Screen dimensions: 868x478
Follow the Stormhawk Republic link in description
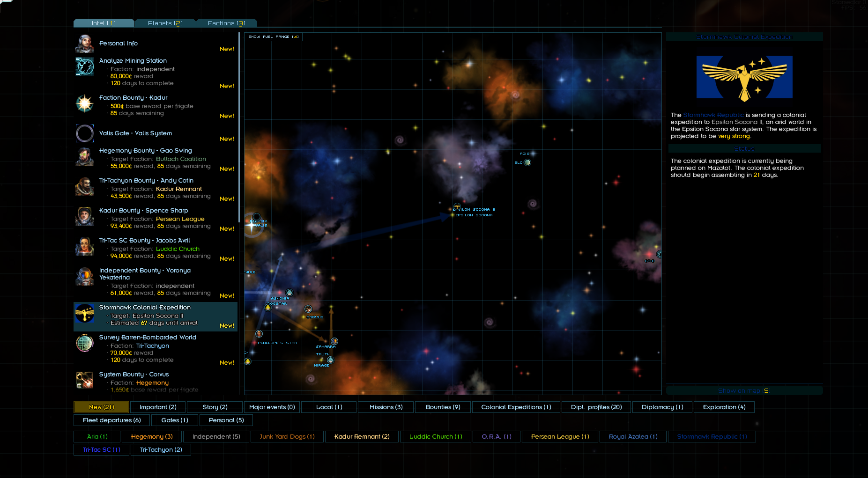coord(713,115)
